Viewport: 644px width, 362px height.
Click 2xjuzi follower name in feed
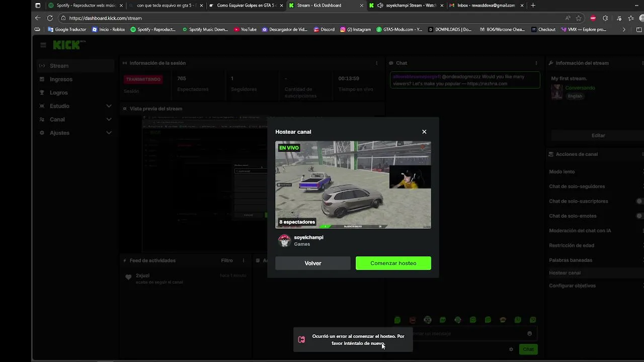[x=142, y=276]
